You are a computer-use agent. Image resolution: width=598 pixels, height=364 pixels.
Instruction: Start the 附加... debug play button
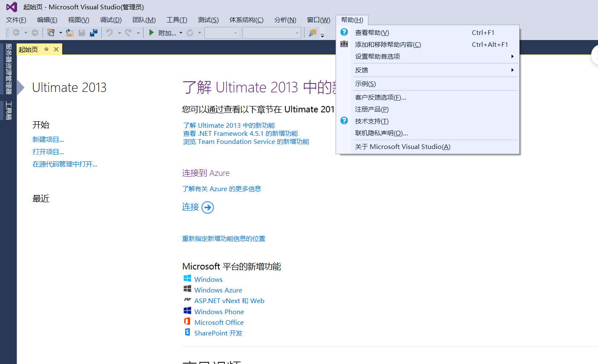(x=152, y=32)
